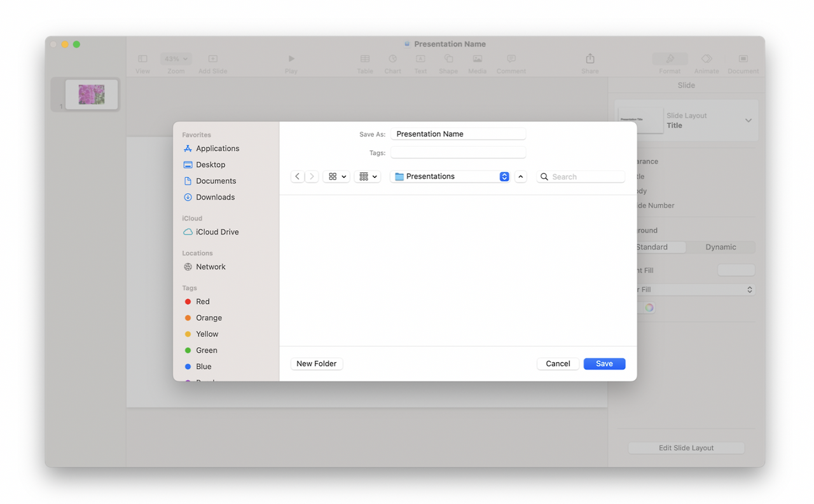Click the Share toolbar icon

(590, 58)
